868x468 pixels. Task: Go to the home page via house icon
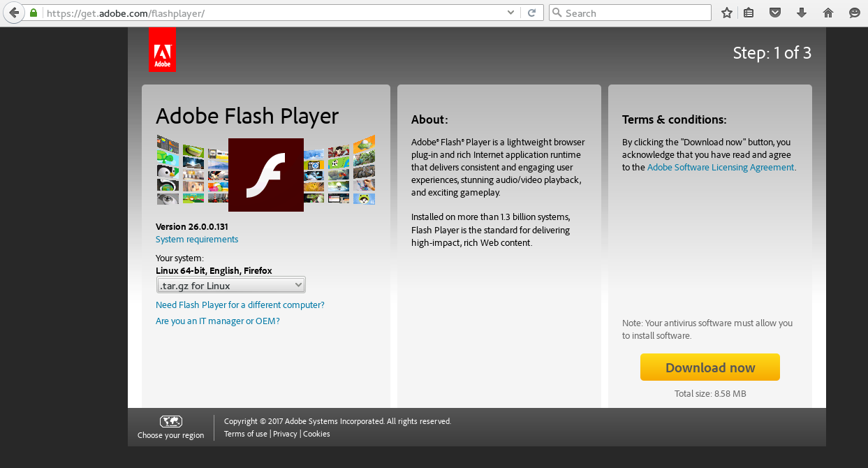[828, 13]
